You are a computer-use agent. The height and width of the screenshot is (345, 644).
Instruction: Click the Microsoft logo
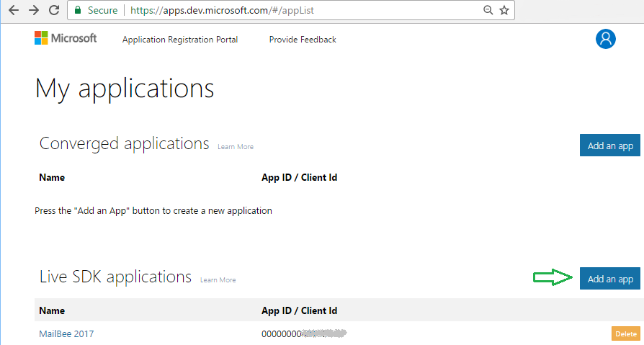point(66,38)
